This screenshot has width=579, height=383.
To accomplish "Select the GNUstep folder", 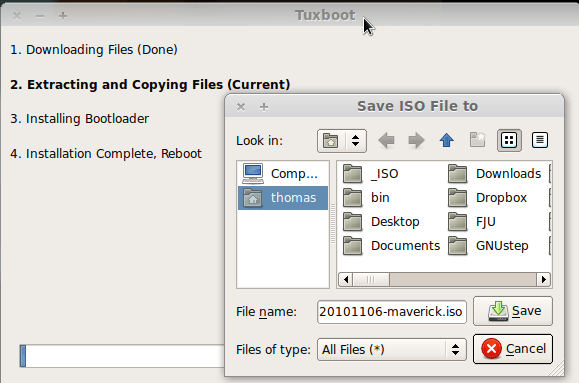I will pyautogui.click(x=488, y=246).
